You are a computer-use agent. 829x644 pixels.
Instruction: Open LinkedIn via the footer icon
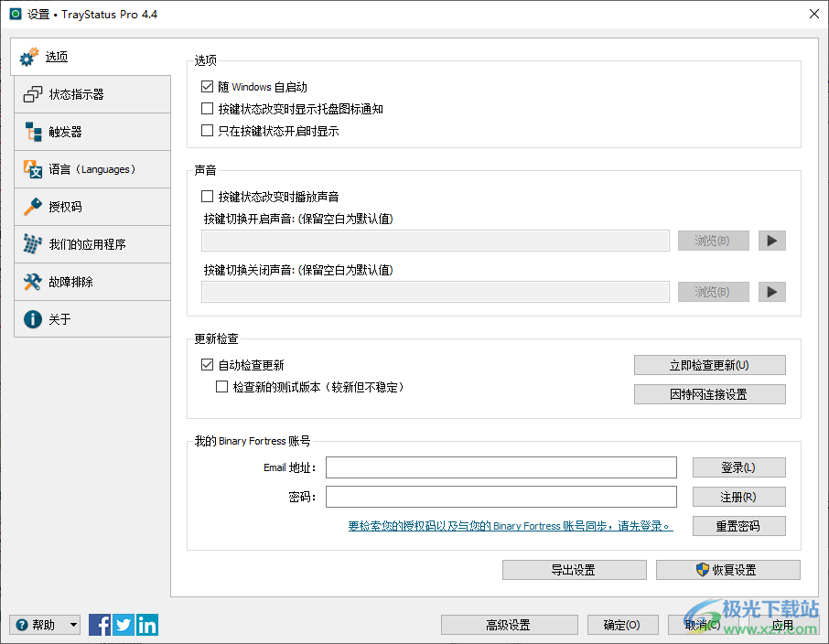pos(146,624)
